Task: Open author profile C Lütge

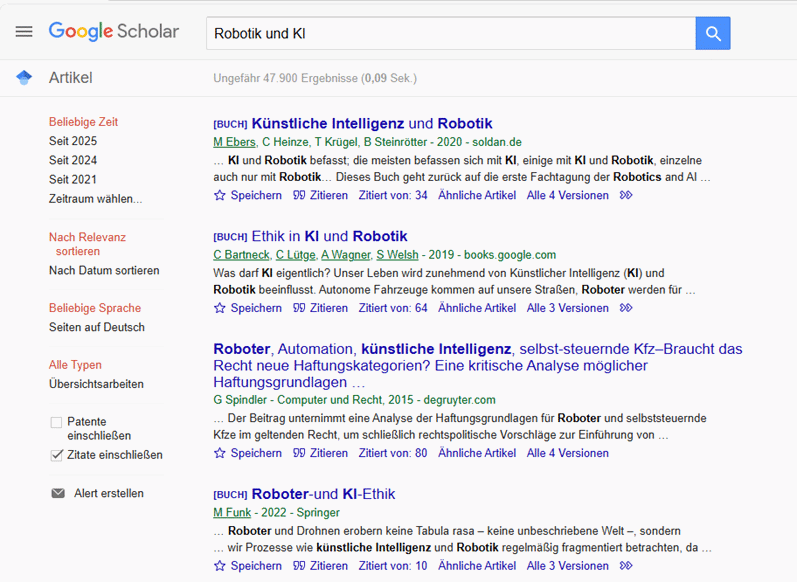Action: click(x=296, y=255)
